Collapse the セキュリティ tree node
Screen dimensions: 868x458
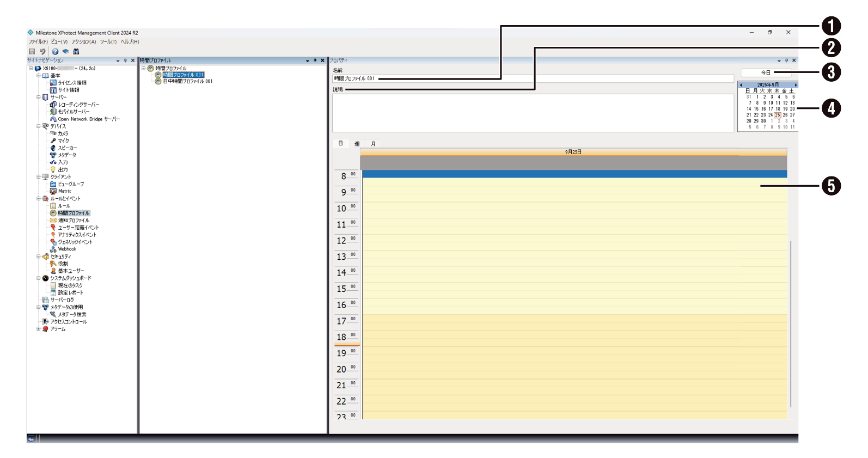click(x=39, y=257)
